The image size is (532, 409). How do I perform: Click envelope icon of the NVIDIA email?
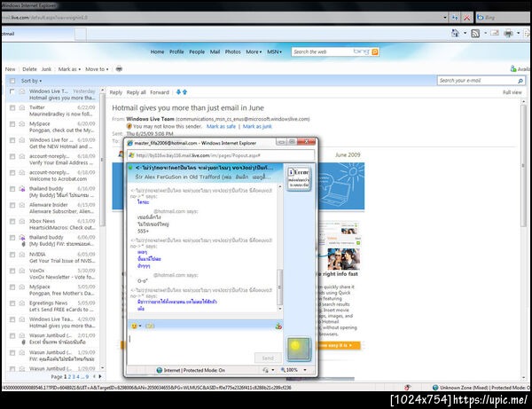22,255
